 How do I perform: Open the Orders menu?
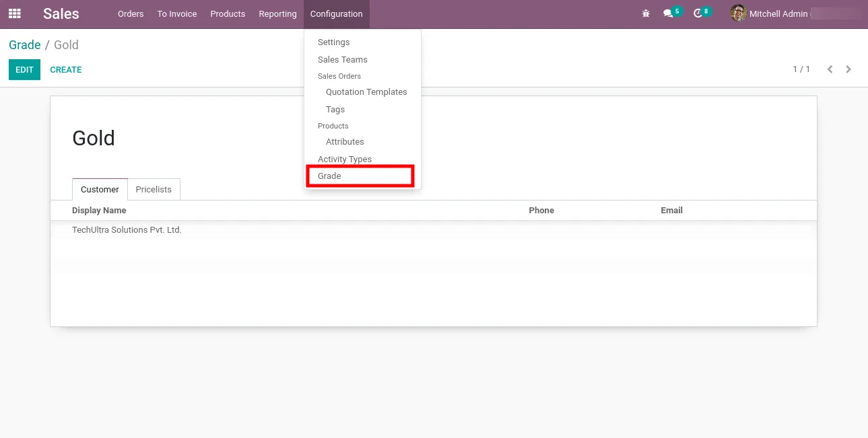click(131, 13)
